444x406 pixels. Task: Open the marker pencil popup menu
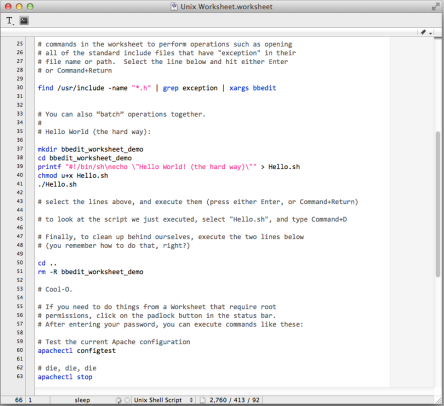(x=426, y=32)
